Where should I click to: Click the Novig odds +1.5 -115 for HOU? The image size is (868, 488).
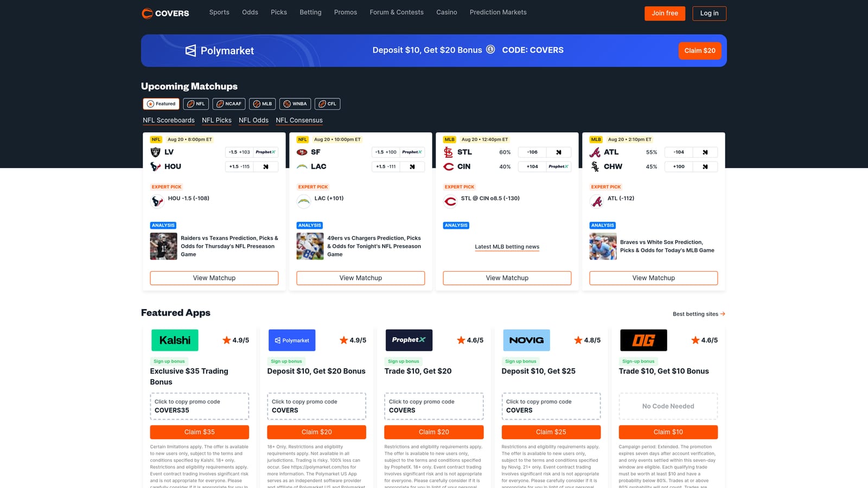pyautogui.click(x=252, y=166)
